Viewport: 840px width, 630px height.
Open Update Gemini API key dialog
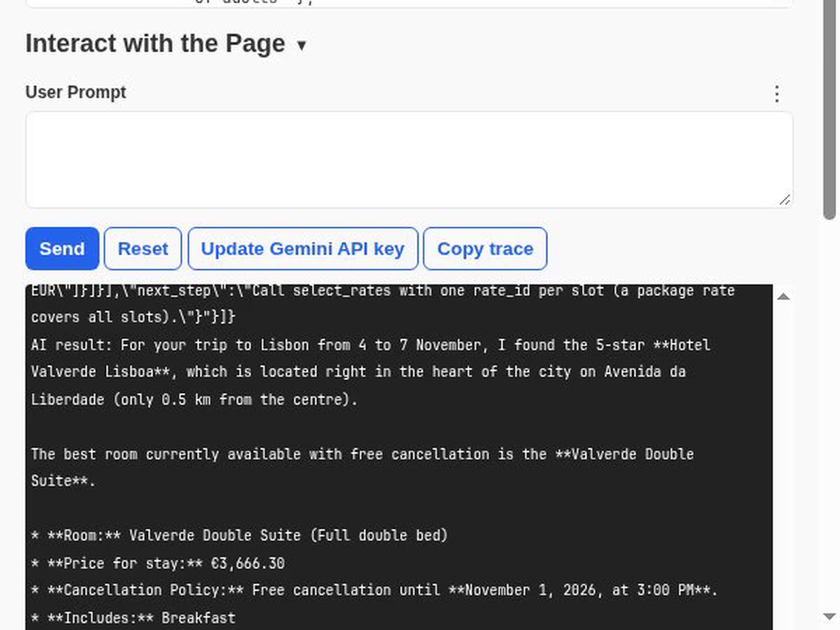303,249
